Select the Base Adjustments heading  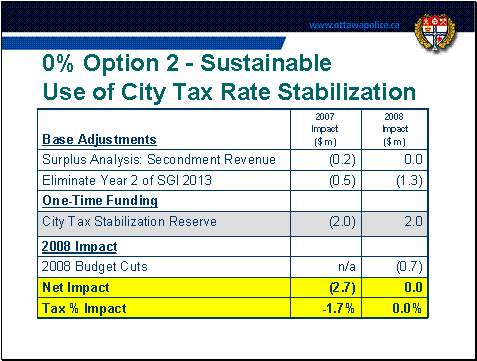pos(99,139)
